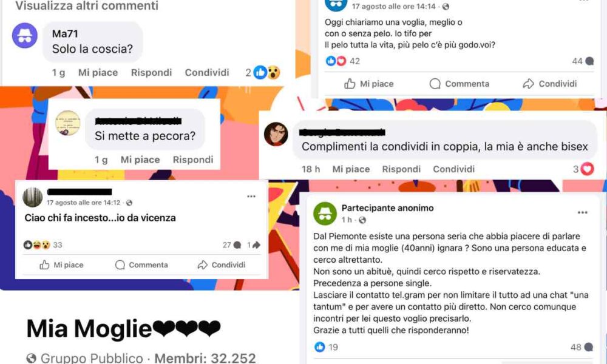Click the anonymous avatar next to Ma71
Viewport: 607px width, 364px height.
click(x=25, y=36)
